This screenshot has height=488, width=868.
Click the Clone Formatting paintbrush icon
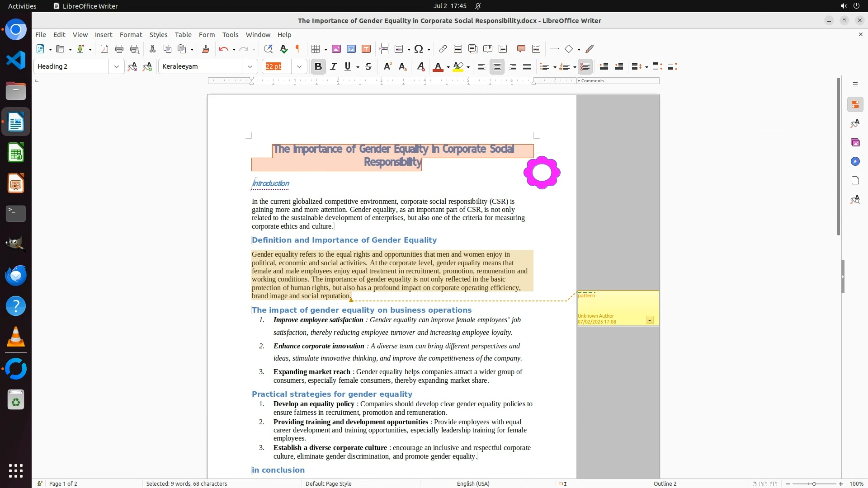point(206,49)
